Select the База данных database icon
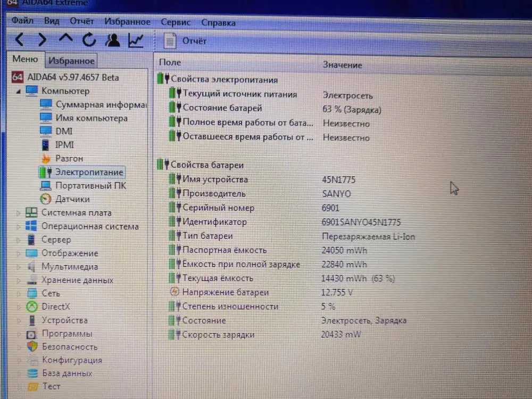 pyautogui.click(x=32, y=373)
